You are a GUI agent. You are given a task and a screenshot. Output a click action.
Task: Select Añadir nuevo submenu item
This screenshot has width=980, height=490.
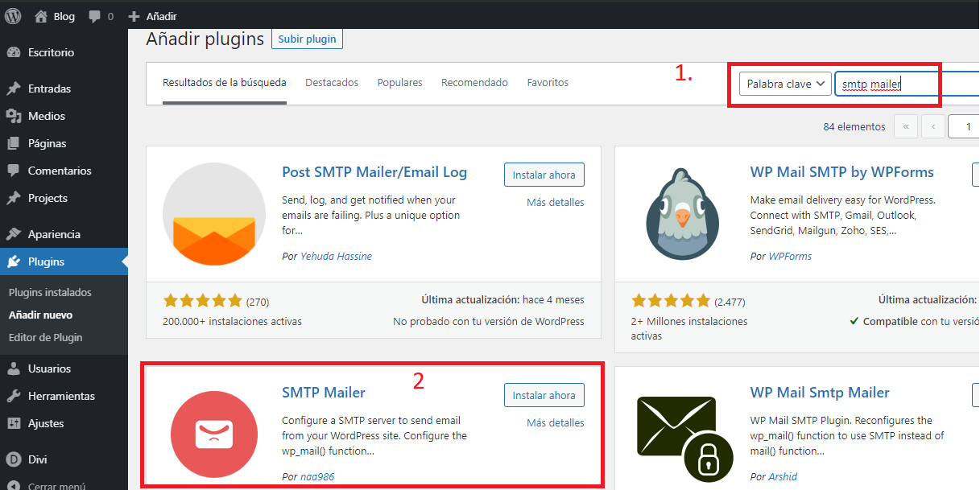40,315
